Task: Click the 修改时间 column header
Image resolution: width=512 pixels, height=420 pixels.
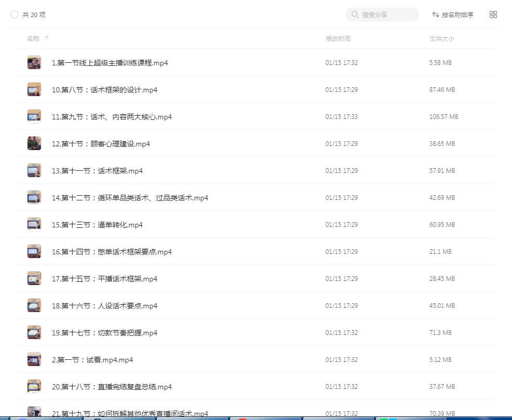Action: pyautogui.click(x=338, y=38)
